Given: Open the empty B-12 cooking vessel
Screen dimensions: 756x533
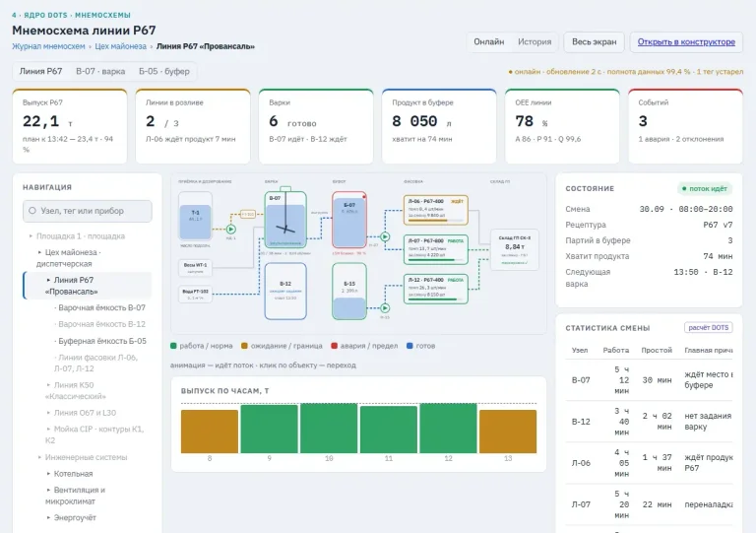Looking at the screenshot, I should (x=285, y=291).
